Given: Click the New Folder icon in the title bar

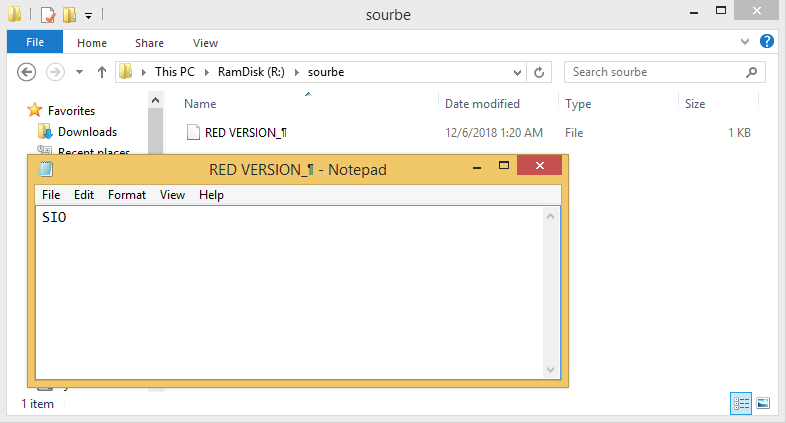Looking at the screenshot, I should coord(69,15).
